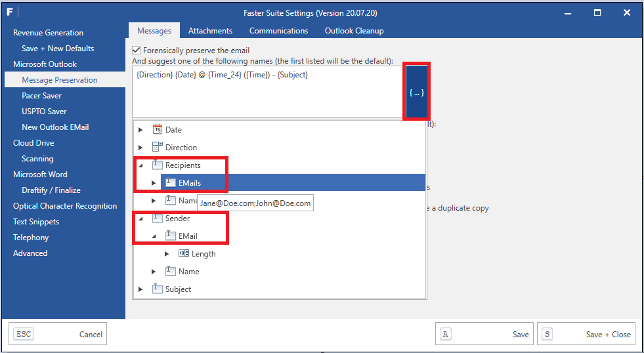Viewport: 644px width, 353px height.
Task: Switch to the Messages tab
Action: (x=154, y=31)
